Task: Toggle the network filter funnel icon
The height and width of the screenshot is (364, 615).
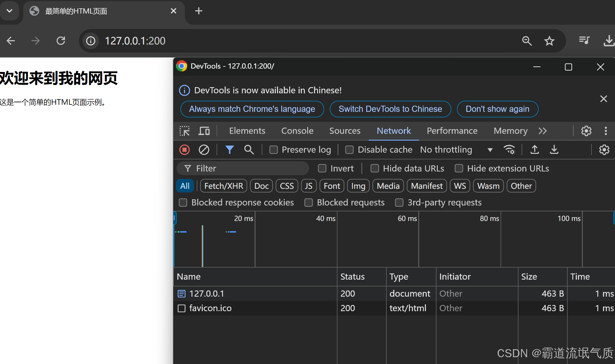Action: click(229, 150)
